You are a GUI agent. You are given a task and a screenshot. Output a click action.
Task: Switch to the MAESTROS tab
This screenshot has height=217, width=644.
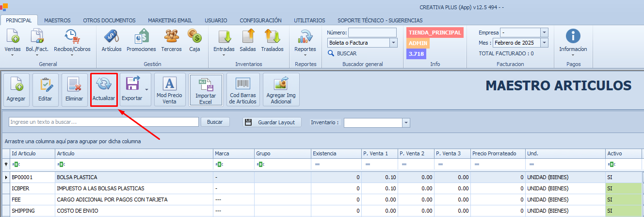click(57, 20)
